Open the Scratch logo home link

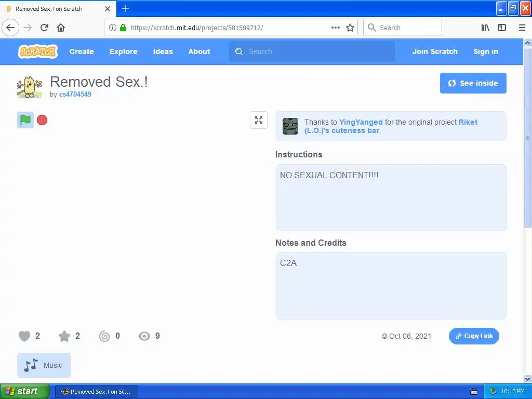[x=37, y=51]
